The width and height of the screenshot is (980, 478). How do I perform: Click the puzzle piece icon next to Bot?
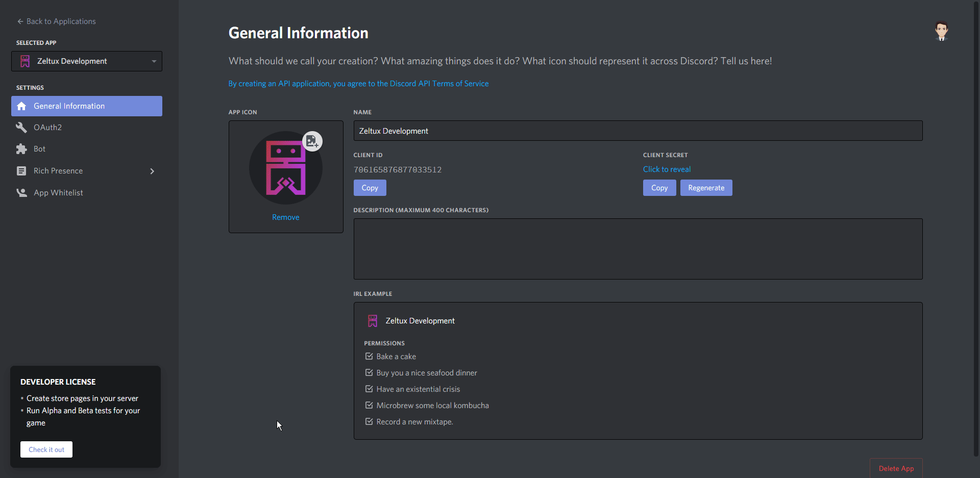[21, 149]
